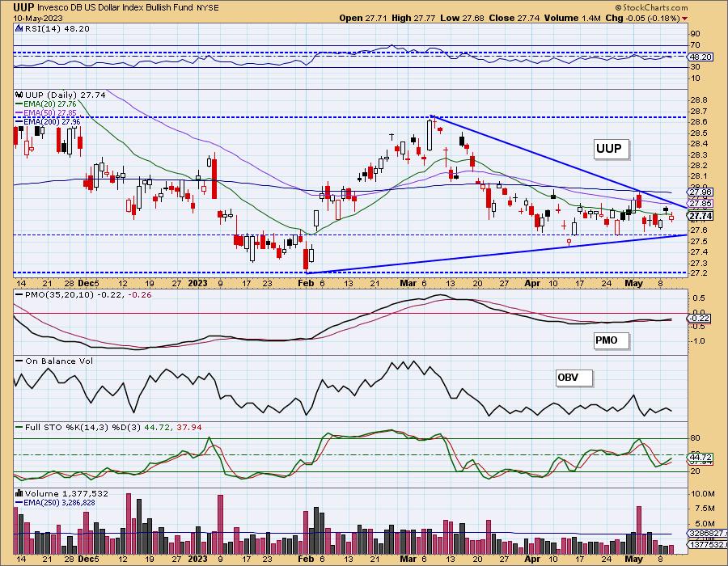Image resolution: width=728 pixels, height=566 pixels.
Task: Click the red down arrow beside Chg
Action: pyautogui.click(x=685, y=19)
